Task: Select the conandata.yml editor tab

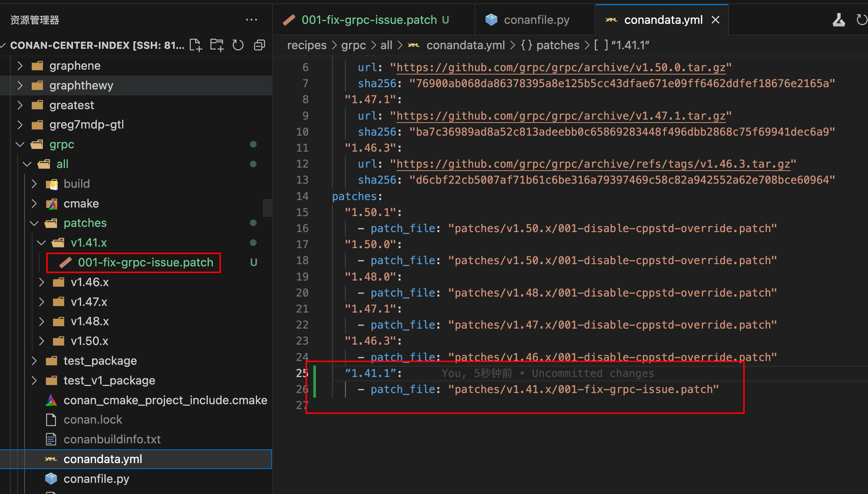Action: [x=663, y=20]
